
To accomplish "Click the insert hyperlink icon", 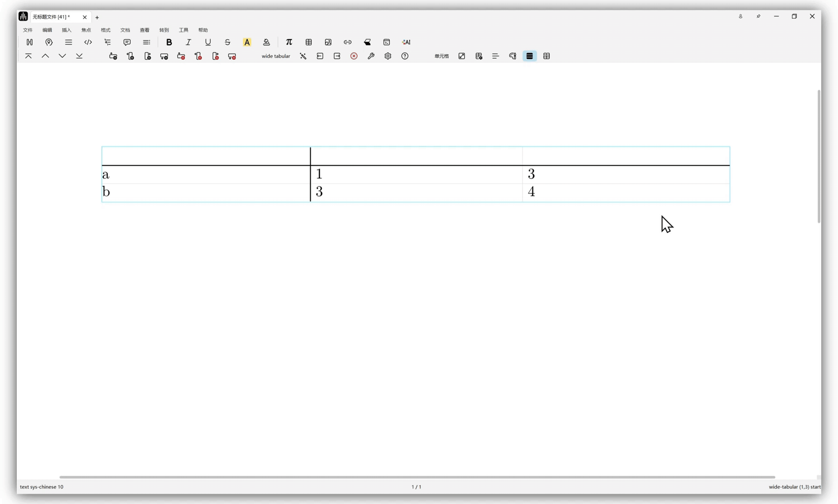I will [348, 42].
